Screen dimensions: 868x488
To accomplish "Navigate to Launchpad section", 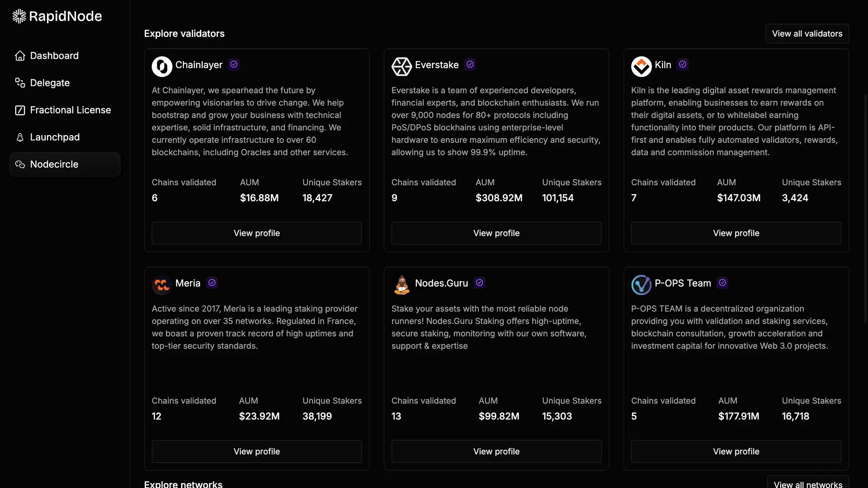I will pyautogui.click(x=55, y=137).
